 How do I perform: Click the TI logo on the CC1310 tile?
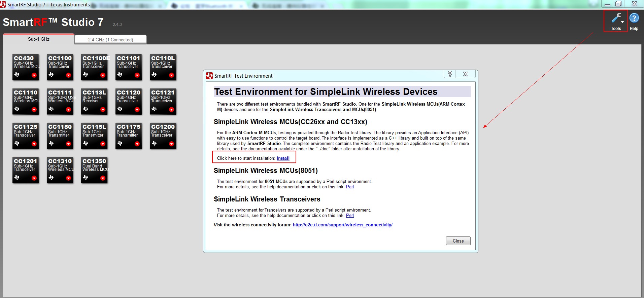click(x=51, y=178)
